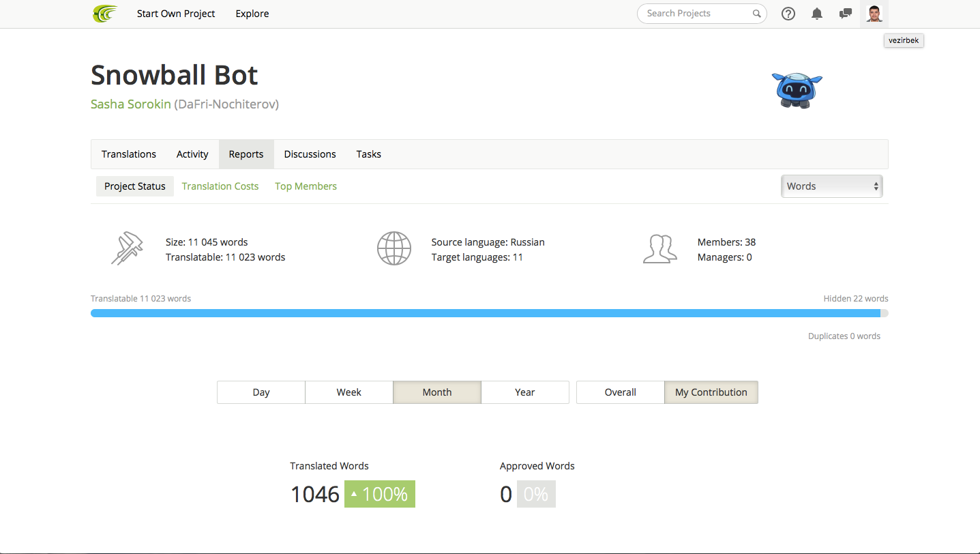Click the green 100% translated badge
The width and height of the screenshot is (980, 554).
point(380,494)
